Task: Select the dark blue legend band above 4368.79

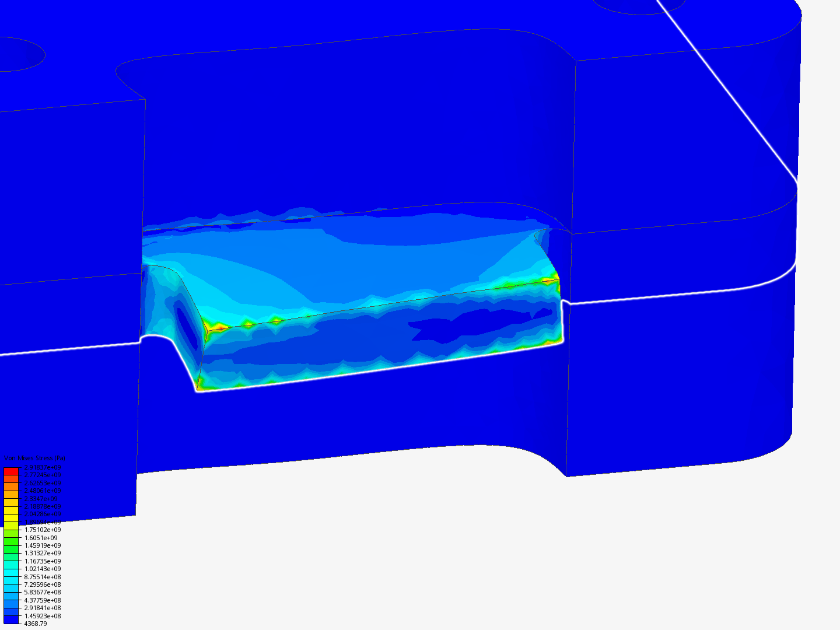Action: pos(11,619)
